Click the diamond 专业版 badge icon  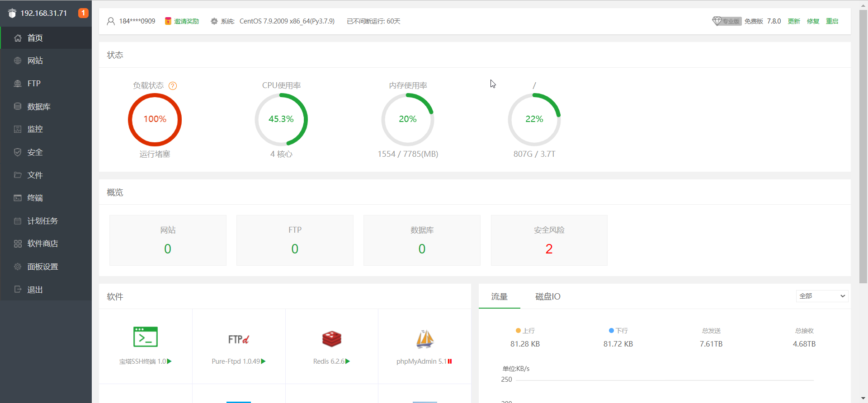[726, 21]
